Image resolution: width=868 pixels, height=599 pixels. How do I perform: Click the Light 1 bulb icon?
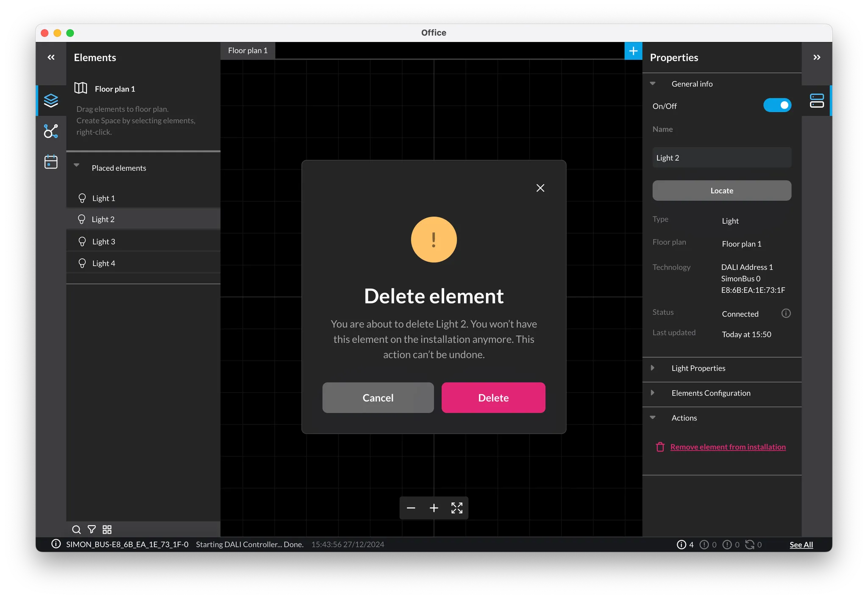[x=82, y=198]
